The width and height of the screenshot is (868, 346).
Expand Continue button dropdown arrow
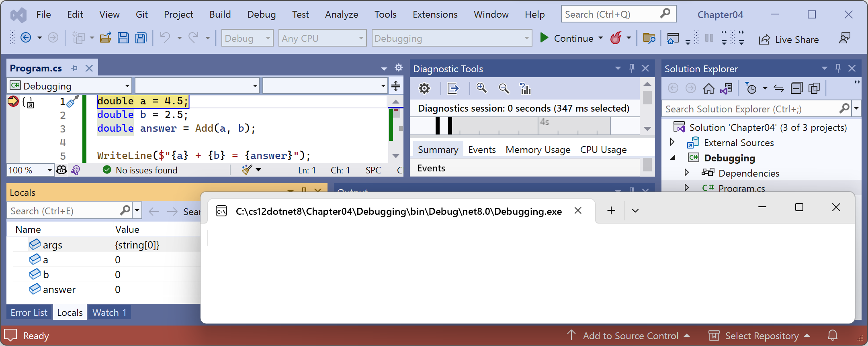point(601,38)
